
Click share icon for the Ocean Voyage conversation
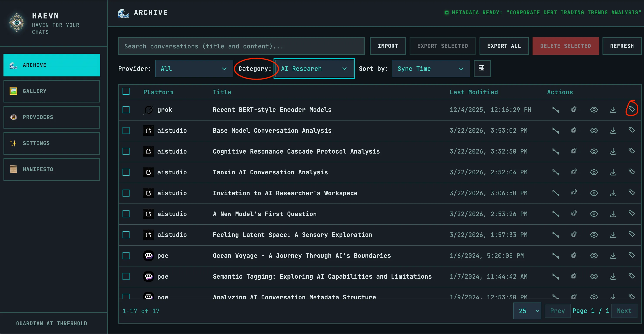click(x=574, y=255)
